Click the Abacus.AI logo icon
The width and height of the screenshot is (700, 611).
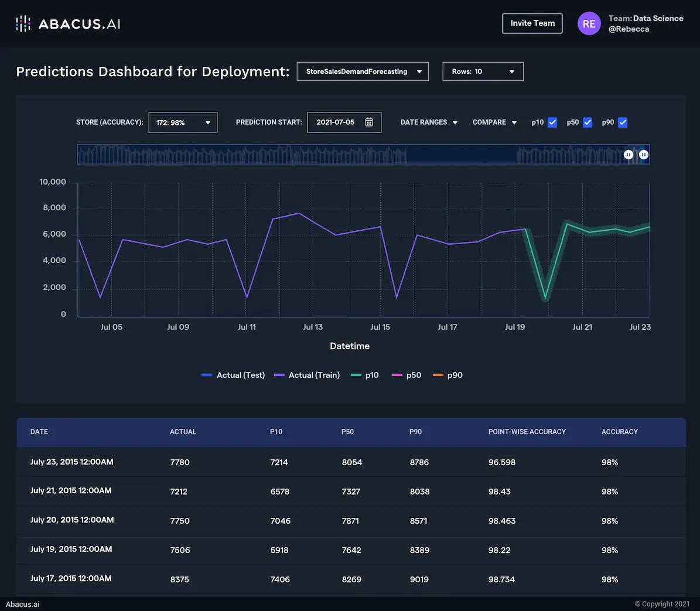click(x=23, y=24)
